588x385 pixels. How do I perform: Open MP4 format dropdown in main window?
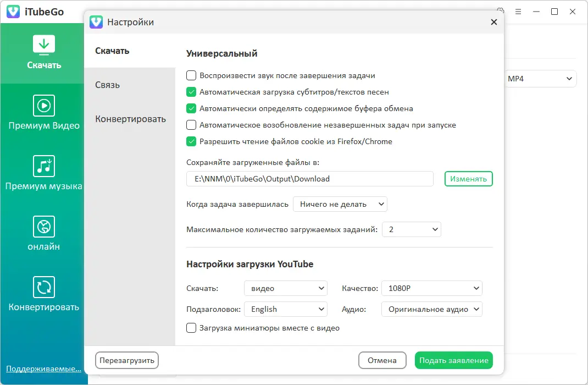(x=540, y=79)
